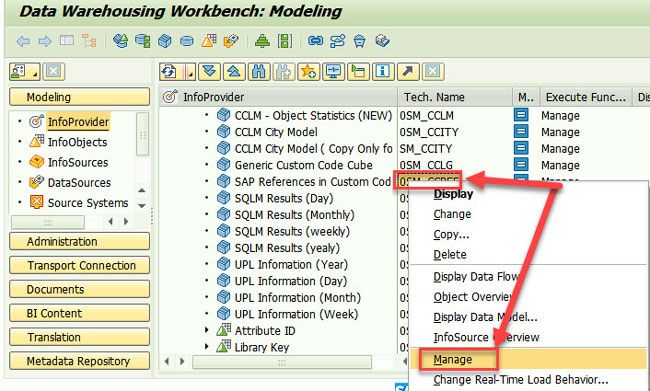Click the binoculars Find button
650x391 pixels.
click(x=259, y=72)
